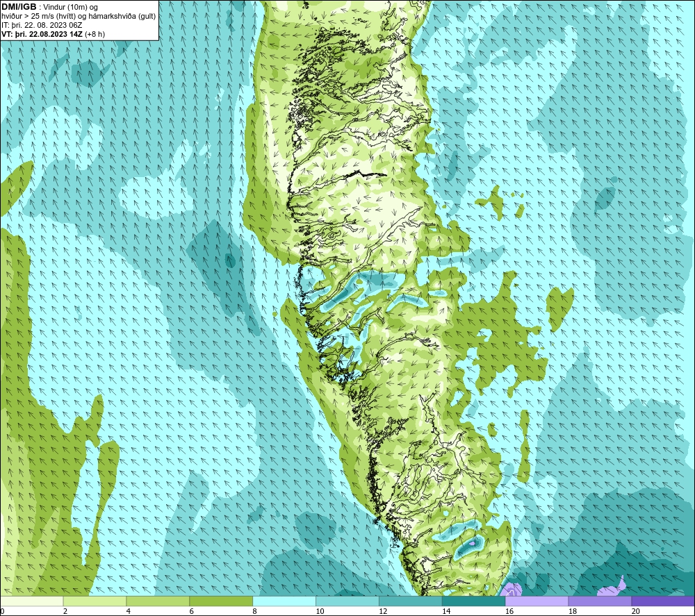Click the legend scale label '12'
The width and height of the screenshot is (695, 616).
[383, 611]
